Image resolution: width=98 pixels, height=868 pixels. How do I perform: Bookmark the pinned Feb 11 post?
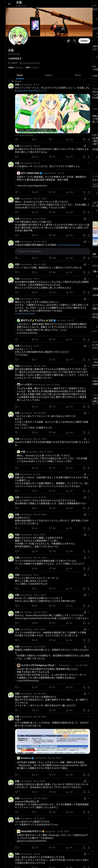(x=84, y=139)
